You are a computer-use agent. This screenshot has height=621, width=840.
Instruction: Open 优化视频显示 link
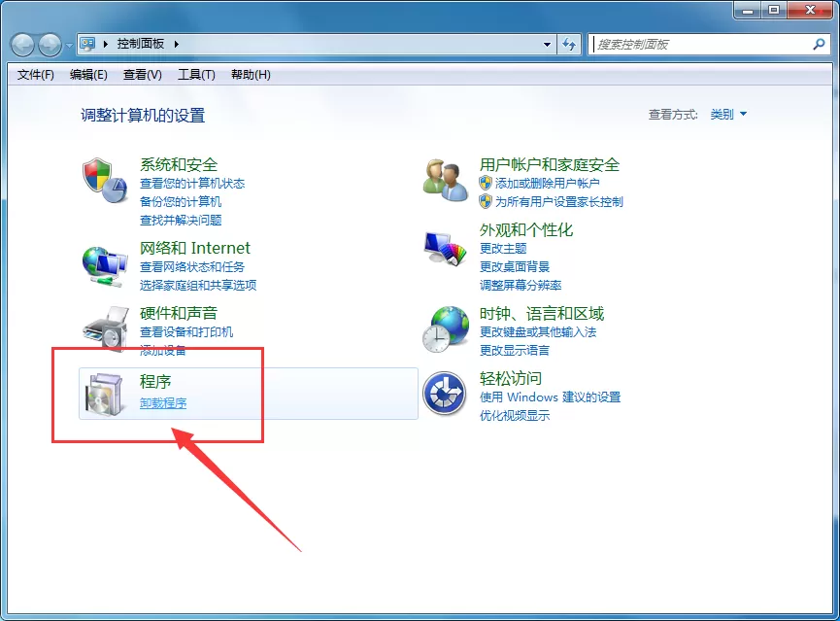(x=515, y=415)
